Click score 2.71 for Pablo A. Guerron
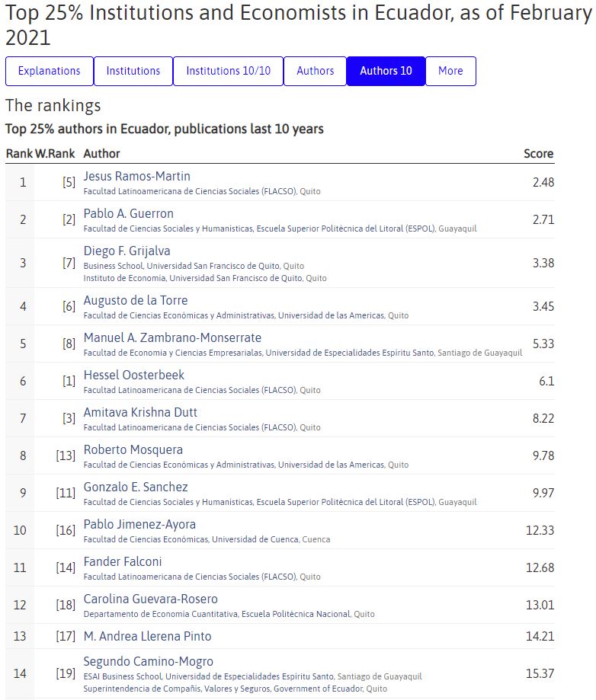This screenshot has height=700, width=596. (x=543, y=219)
